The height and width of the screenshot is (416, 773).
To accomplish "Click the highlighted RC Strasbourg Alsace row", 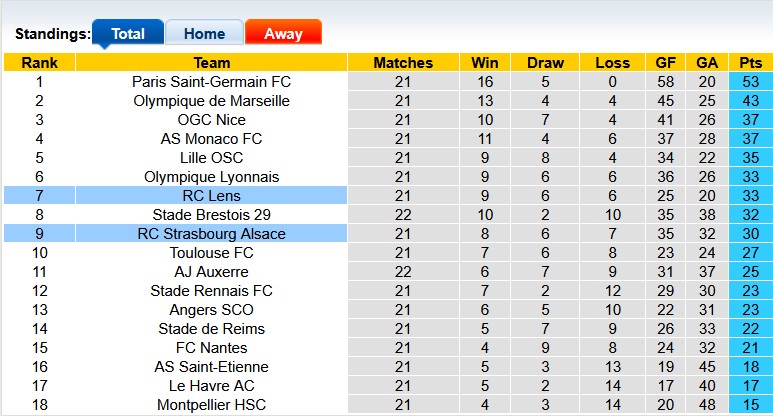I will pyautogui.click(x=211, y=234).
